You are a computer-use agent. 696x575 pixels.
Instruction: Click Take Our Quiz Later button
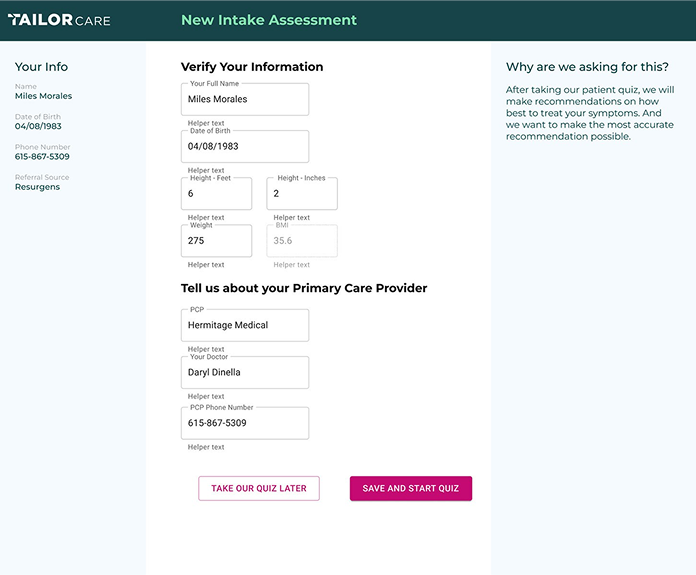(x=259, y=488)
